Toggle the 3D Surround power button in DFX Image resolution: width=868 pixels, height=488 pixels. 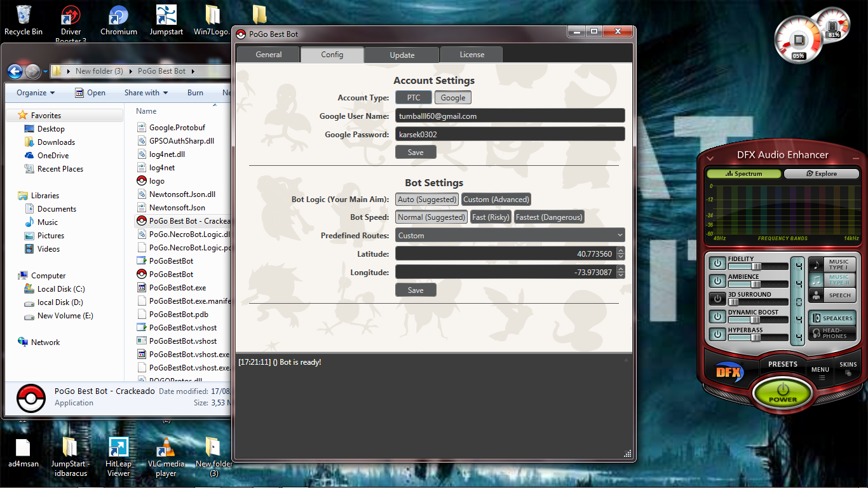[x=717, y=299]
